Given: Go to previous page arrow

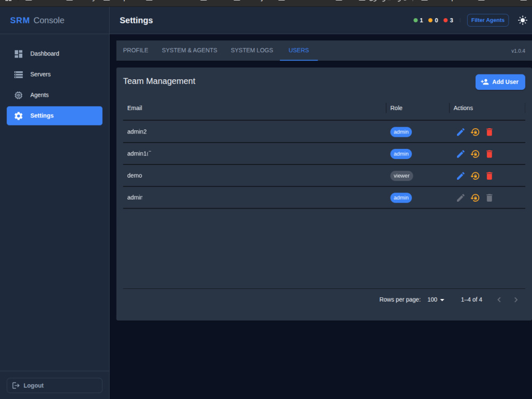Looking at the screenshot, I should (499, 300).
